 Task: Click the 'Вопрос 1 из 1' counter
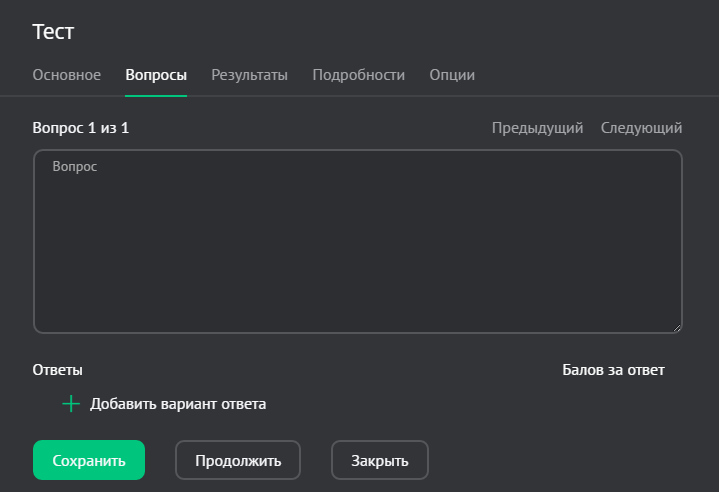81,128
